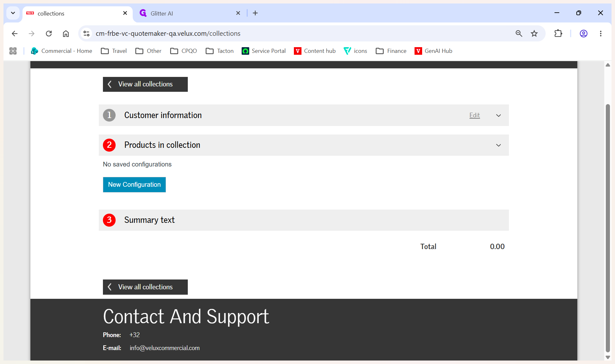This screenshot has width=615, height=364.
Task: Restore down the browser window
Action: [579, 13]
